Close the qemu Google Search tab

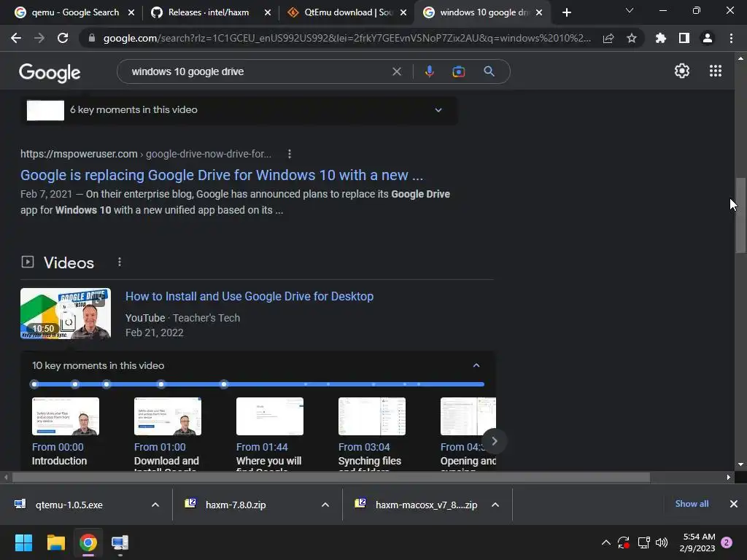tap(131, 13)
